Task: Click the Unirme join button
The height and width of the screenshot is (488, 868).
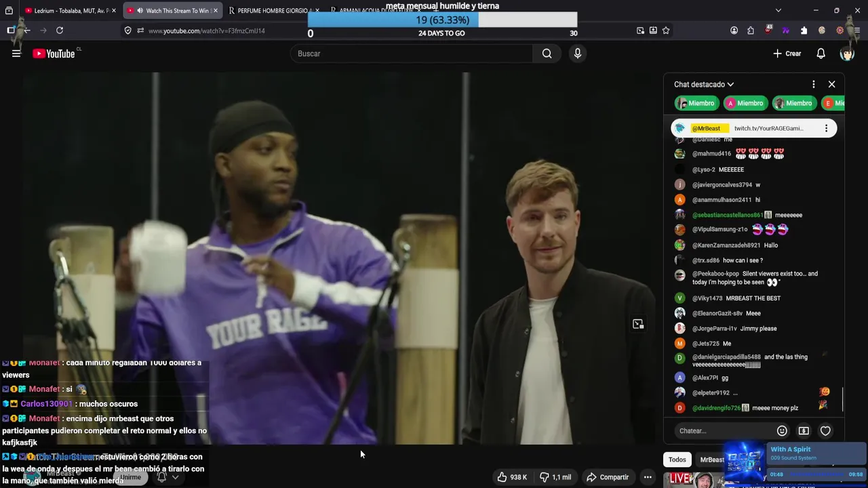Action: click(x=131, y=477)
